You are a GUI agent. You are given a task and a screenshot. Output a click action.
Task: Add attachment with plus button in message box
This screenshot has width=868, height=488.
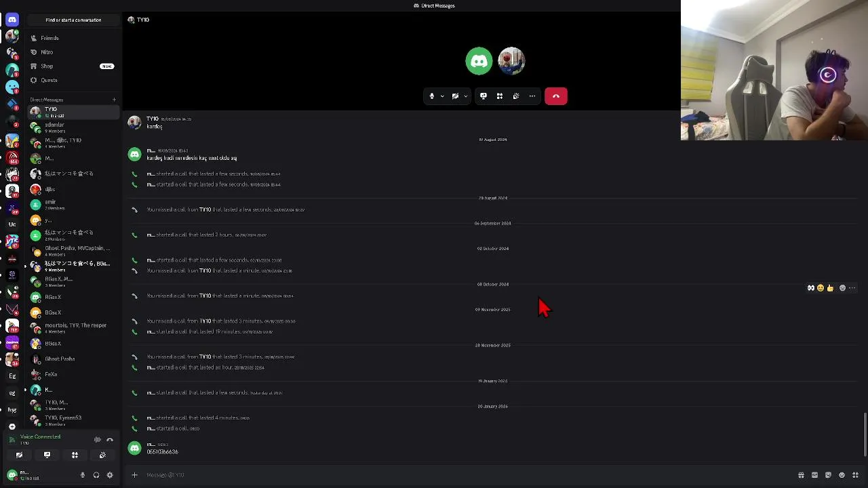tap(134, 475)
